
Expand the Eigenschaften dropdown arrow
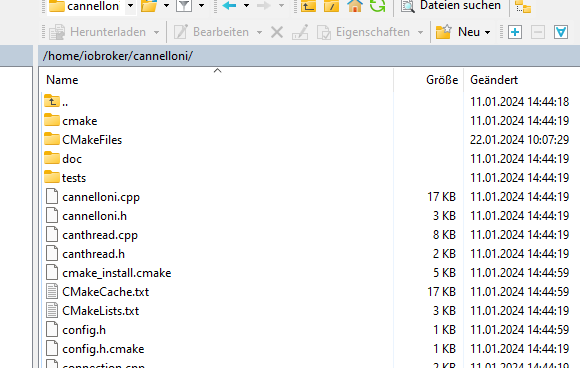pos(421,33)
